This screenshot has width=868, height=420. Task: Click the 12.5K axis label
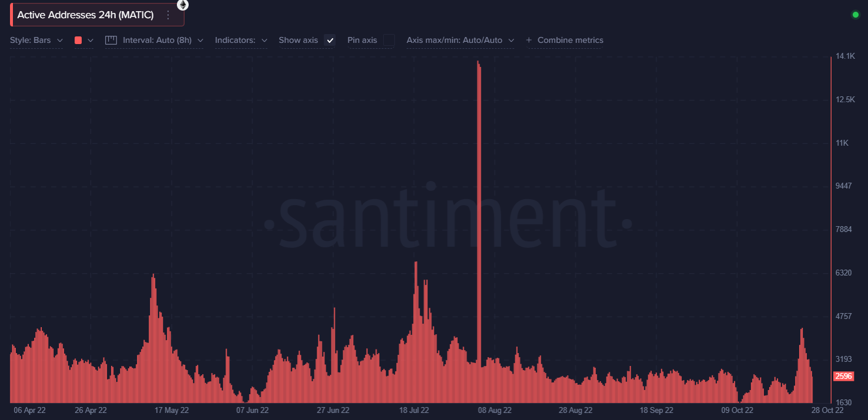846,100
